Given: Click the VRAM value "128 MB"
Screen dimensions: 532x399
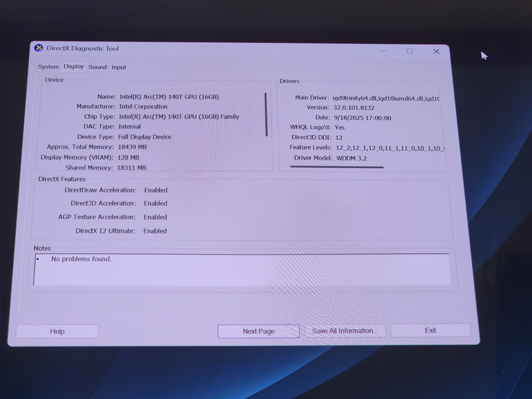Looking at the screenshot, I should [x=128, y=158].
